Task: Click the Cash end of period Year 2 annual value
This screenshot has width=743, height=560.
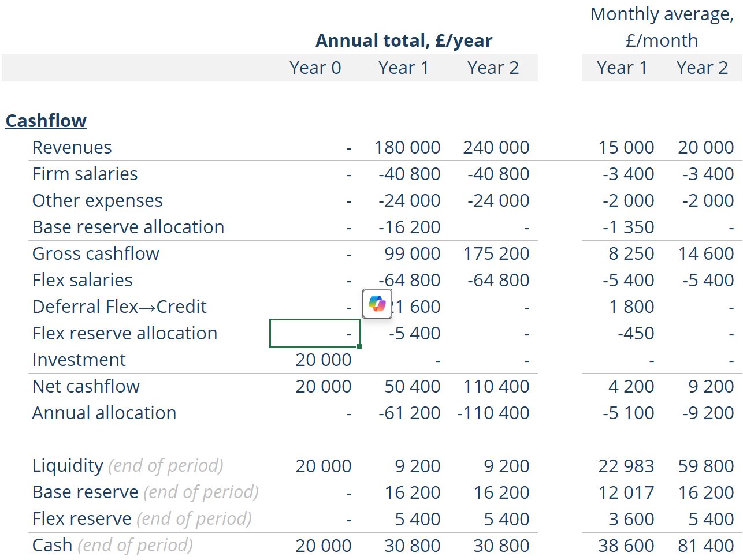Action: tap(501, 546)
